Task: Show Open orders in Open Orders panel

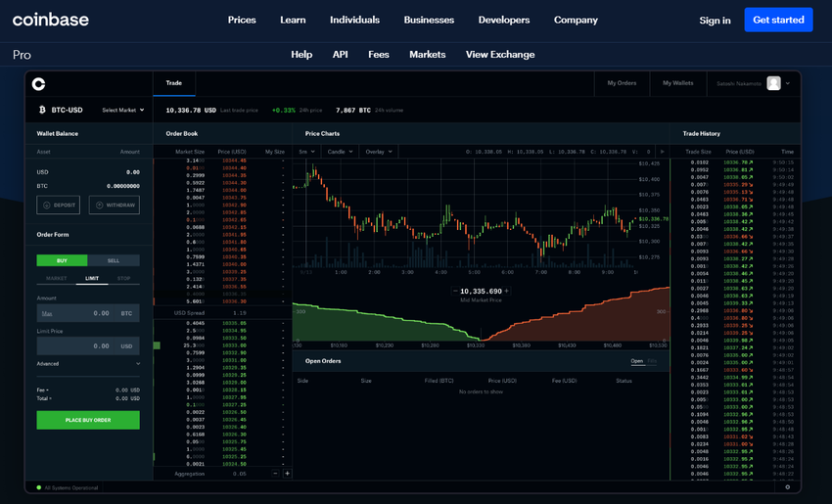Action: coord(637,361)
